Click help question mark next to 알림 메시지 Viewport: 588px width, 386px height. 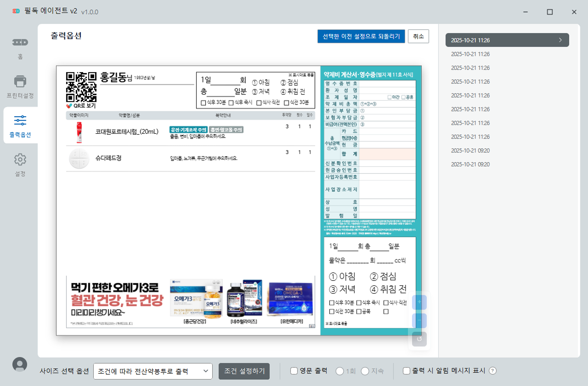point(493,371)
